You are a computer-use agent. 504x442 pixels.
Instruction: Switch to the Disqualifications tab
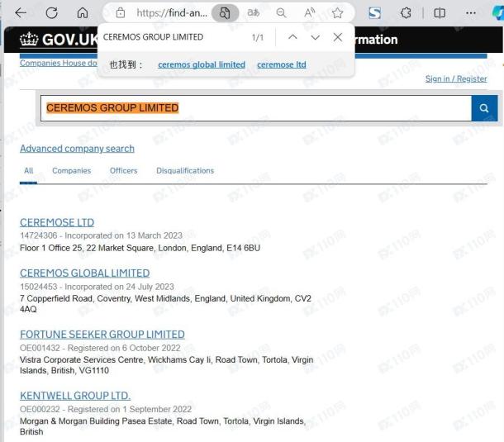(185, 171)
